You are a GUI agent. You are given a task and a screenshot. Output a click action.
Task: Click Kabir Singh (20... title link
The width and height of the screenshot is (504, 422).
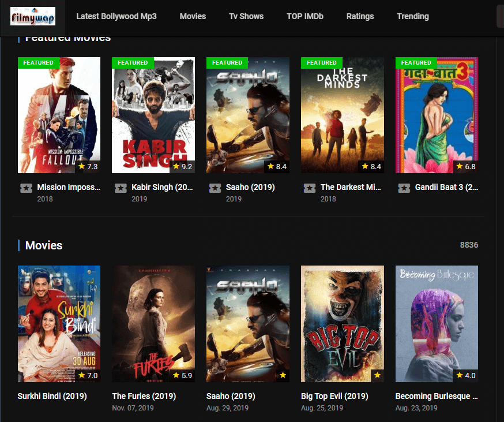pyautogui.click(x=162, y=187)
